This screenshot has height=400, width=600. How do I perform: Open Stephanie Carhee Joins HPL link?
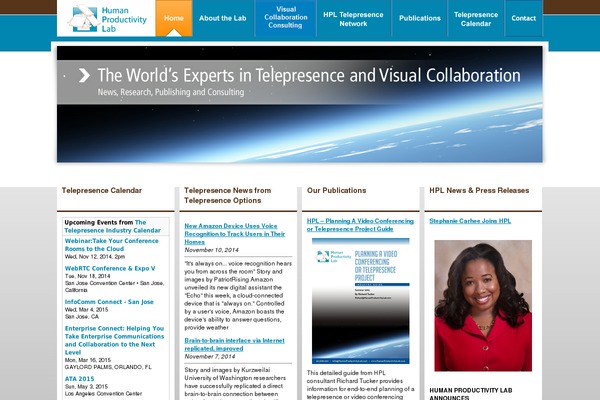click(x=470, y=221)
